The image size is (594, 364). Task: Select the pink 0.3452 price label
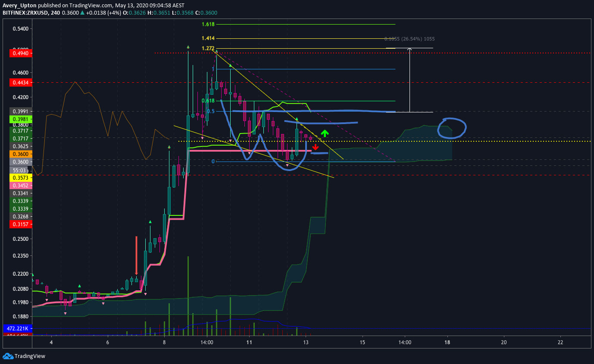pos(20,186)
